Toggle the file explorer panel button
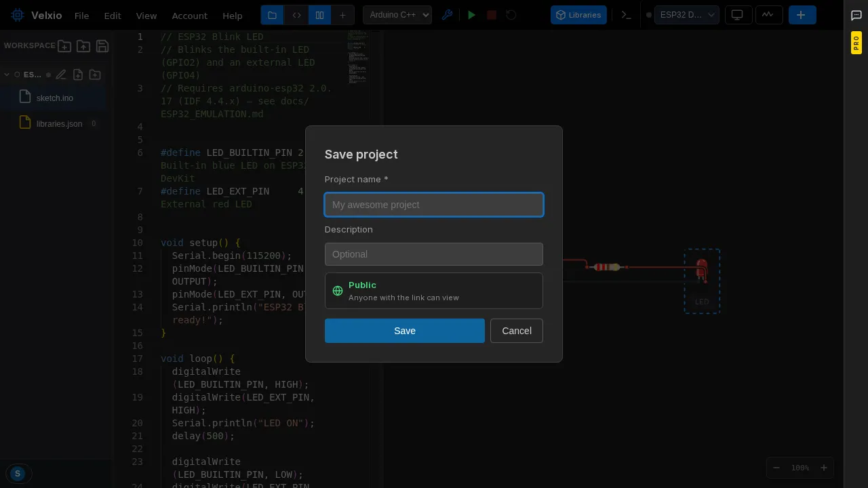Image resolution: width=868 pixels, height=488 pixels. pos(272,15)
